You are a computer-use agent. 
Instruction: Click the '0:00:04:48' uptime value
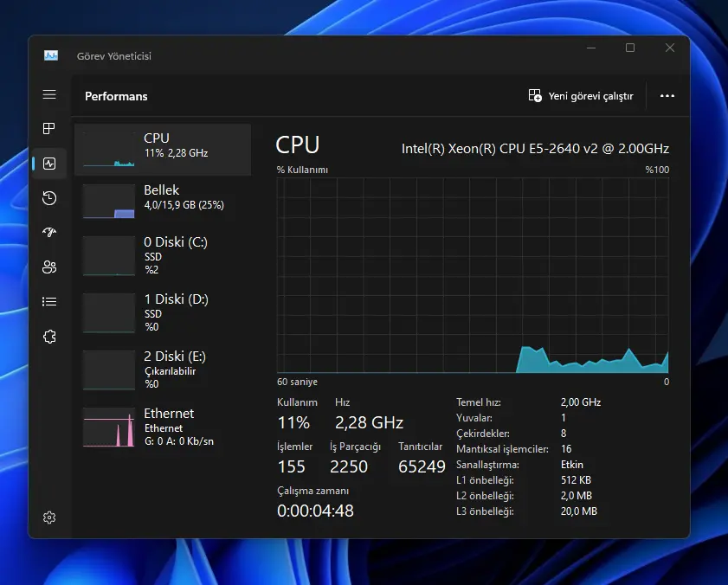point(315,511)
